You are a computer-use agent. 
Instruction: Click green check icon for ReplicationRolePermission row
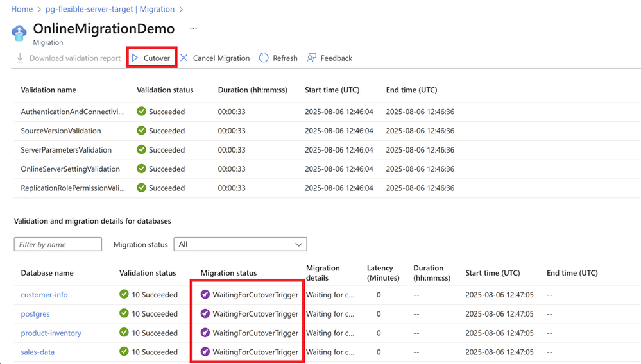click(x=141, y=188)
